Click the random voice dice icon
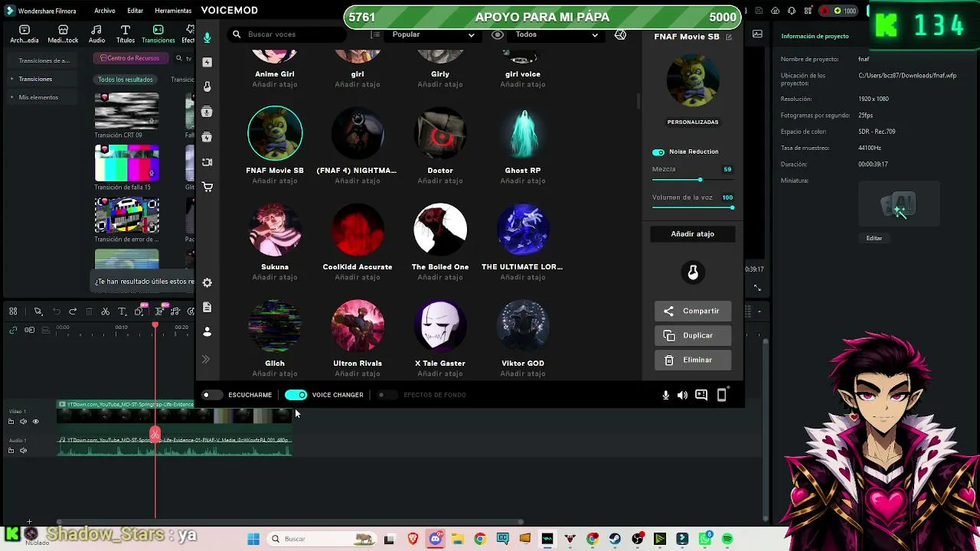 pyautogui.click(x=620, y=34)
